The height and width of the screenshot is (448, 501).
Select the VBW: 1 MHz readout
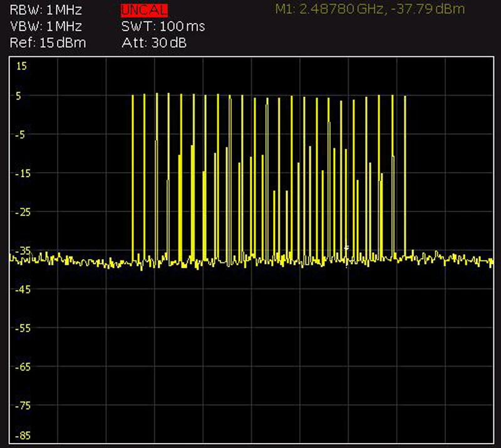[x=46, y=26]
